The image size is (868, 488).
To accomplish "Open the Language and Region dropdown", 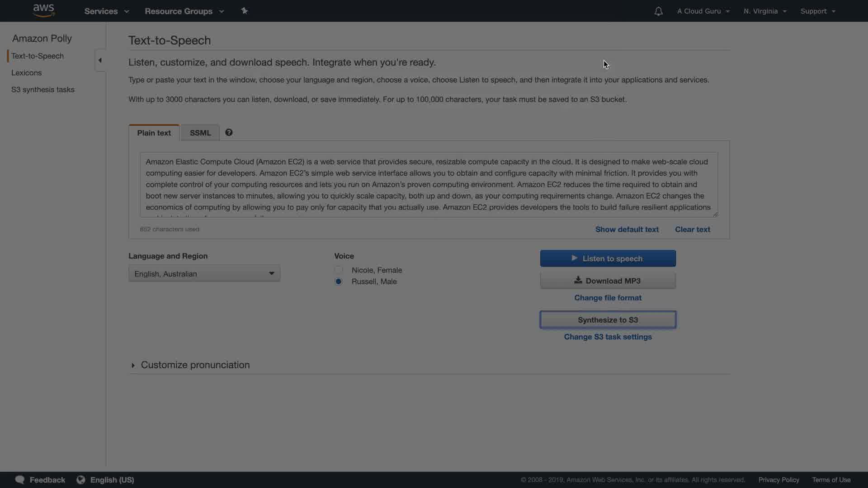I will pos(204,274).
